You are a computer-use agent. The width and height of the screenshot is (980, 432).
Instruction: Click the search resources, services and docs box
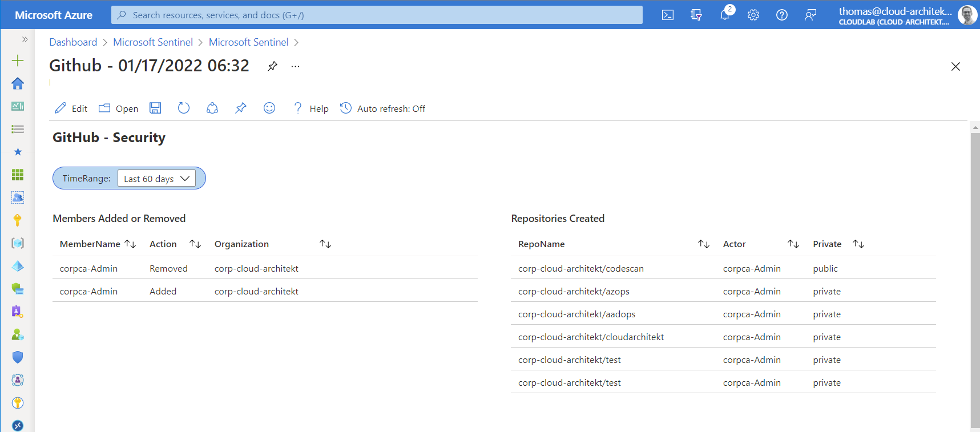pyautogui.click(x=377, y=15)
